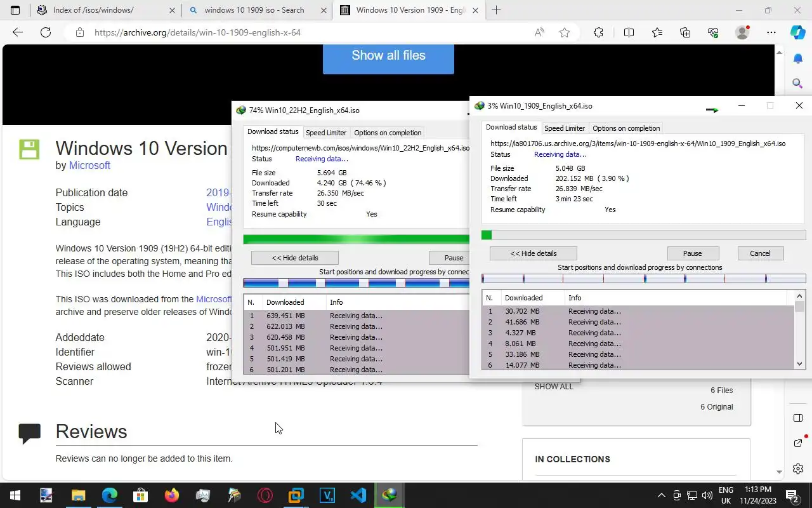Open File Explorer from the taskbar
The height and width of the screenshot is (508, 812).
[x=78, y=495]
